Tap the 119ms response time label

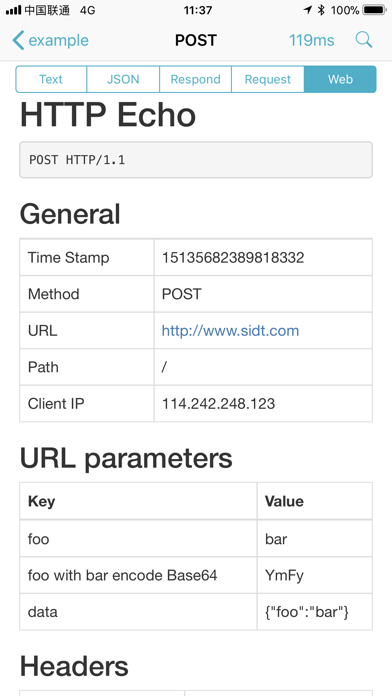[x=312, y=40]
